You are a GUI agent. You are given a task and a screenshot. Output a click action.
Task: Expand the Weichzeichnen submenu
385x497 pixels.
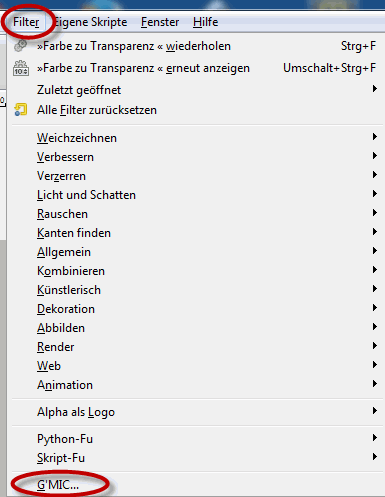196,138
